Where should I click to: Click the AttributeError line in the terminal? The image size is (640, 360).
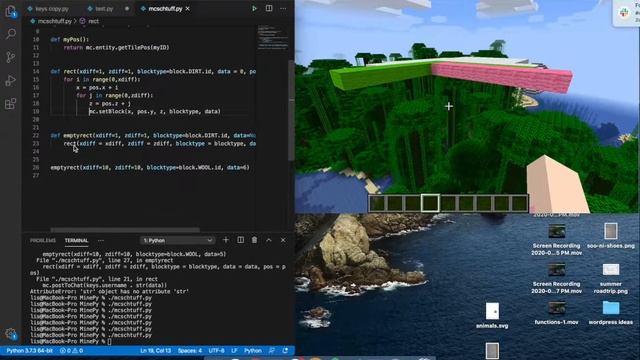point(109,291)
